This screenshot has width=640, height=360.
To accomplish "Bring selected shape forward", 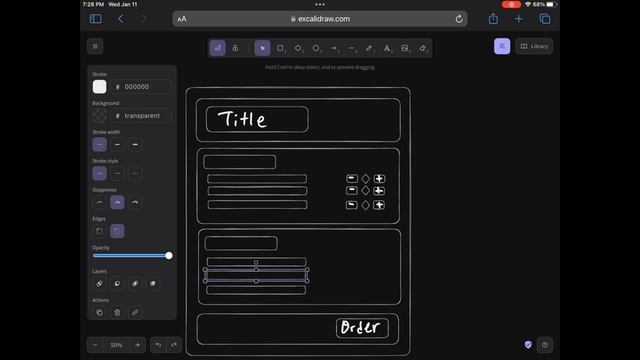I will [x=135, y=284].
